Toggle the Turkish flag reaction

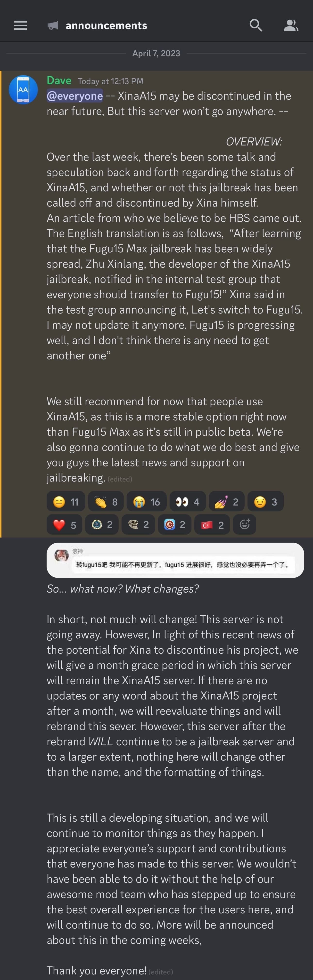(x=212, y=525)
